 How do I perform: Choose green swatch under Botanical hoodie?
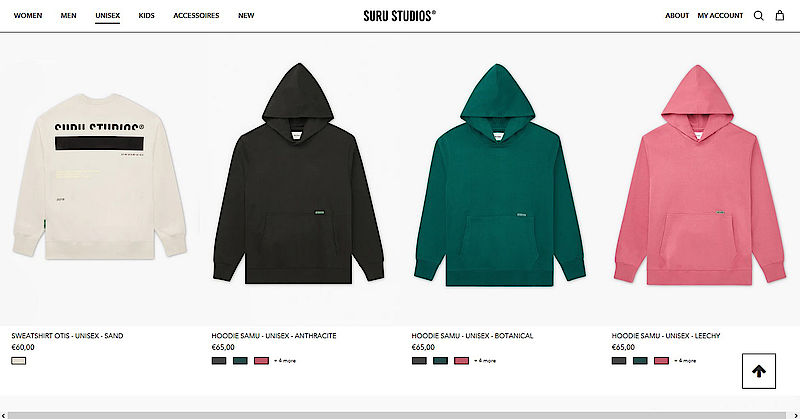coord(440,361)
